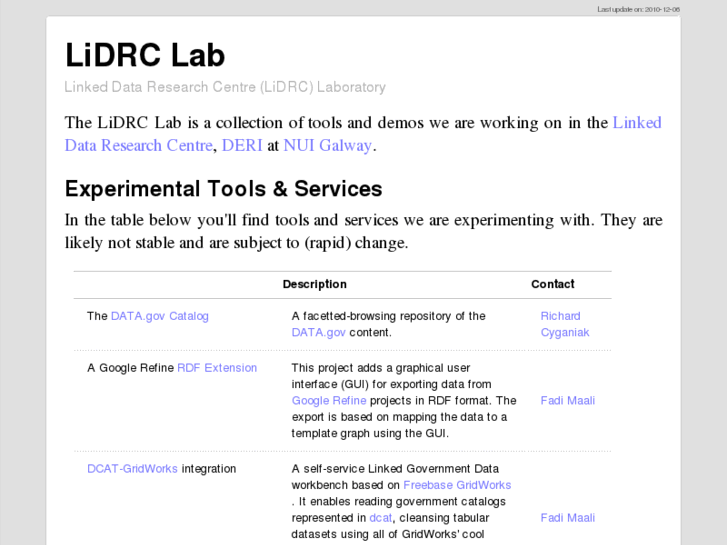Click Fadi Maali contact for RDF Extension
Screen dimensions: 727x545
pyautogui.click(x=568, y=400)
